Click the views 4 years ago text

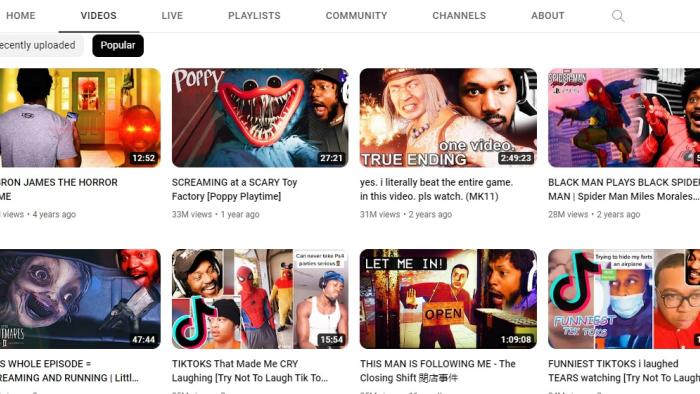pyautogui.click(x=38, y=215)
